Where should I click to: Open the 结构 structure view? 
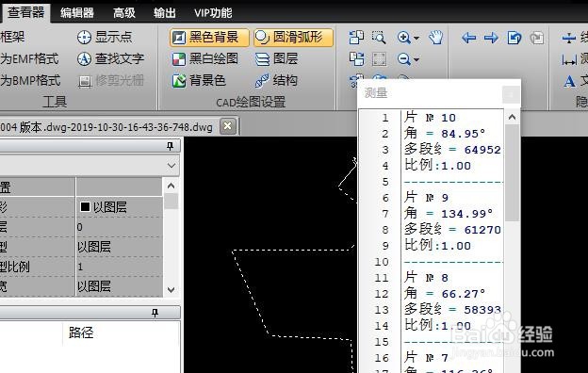[x=276, y=80]
